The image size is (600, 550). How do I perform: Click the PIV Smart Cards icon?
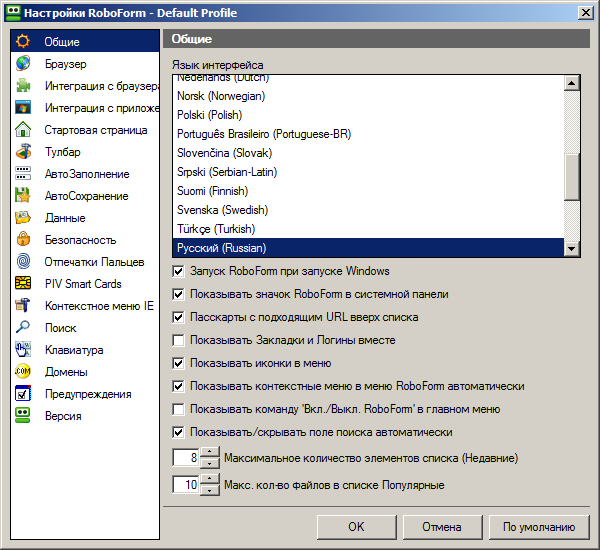point(23,284)
